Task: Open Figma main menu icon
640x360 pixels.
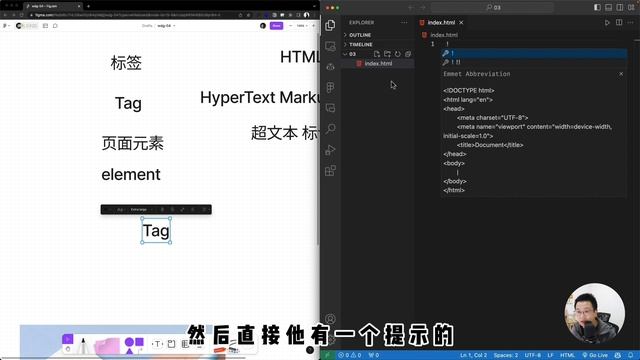Action: 5,26
